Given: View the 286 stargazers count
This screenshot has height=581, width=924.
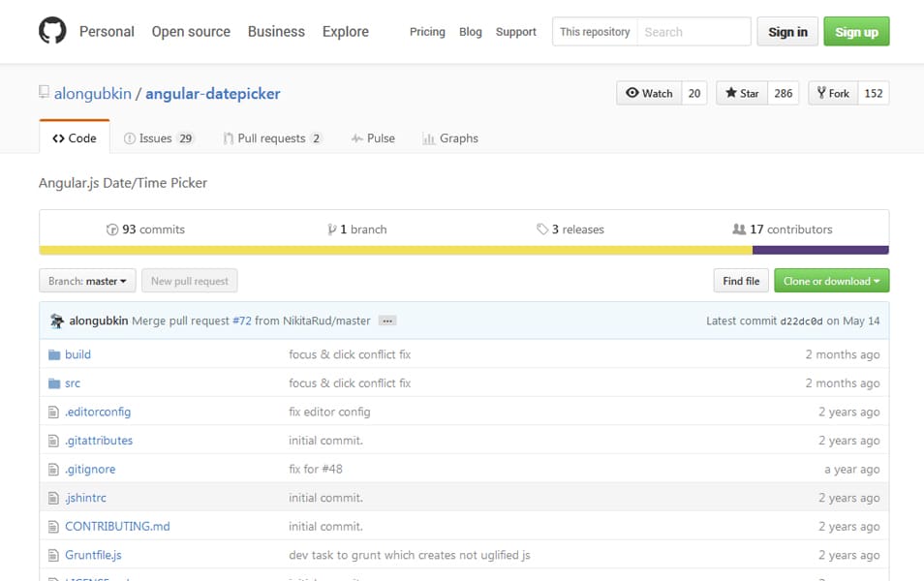Looking at the screenshot, I should coord(784,93).
